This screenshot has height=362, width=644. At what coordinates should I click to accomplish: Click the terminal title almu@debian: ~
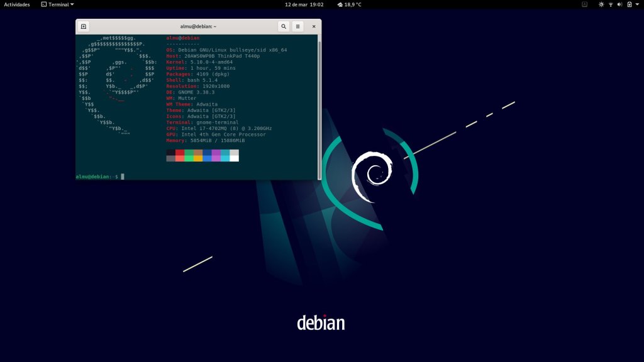(197, 26)
